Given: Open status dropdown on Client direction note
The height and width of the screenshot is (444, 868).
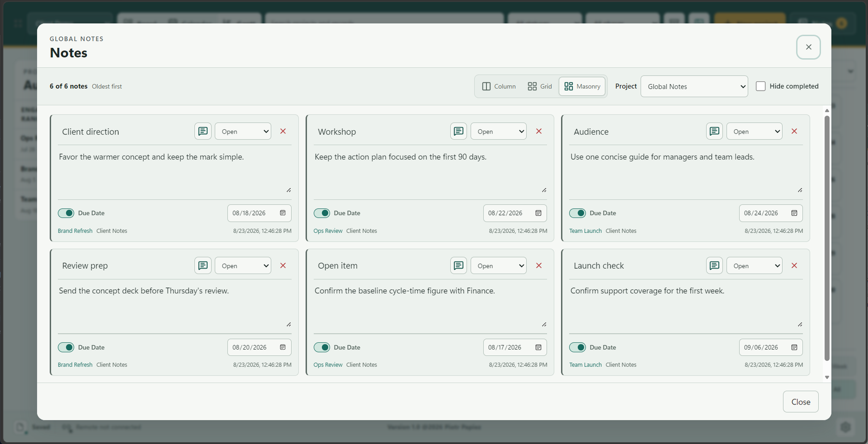Looking at the screenshot, I should point(243,131).
